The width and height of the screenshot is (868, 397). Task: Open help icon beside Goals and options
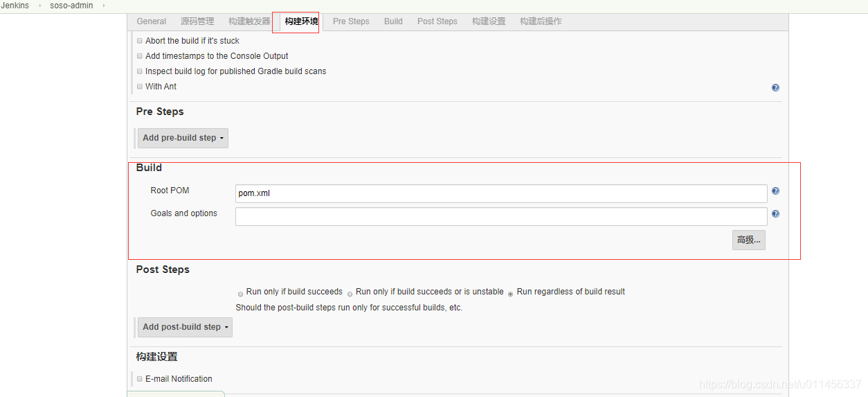tap(775, 214)
